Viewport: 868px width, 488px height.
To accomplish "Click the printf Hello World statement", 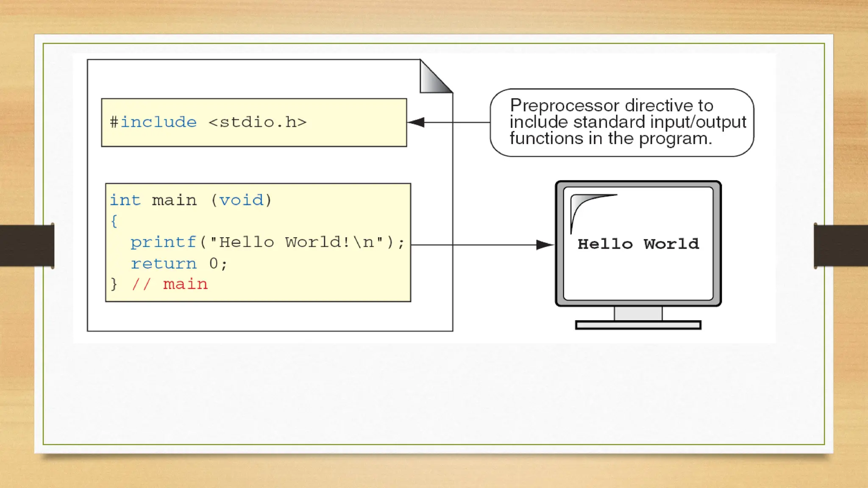I will [x=267, y=242].
